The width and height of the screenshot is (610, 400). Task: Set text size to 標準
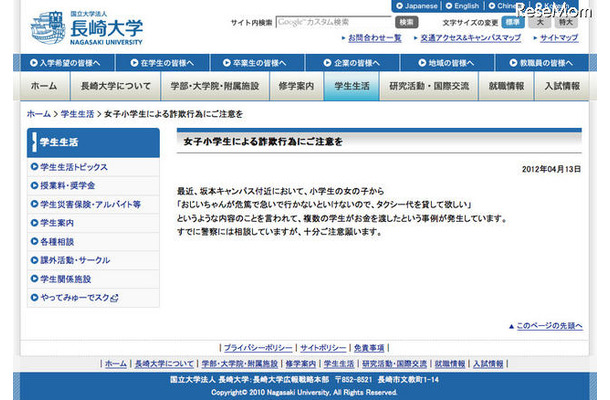[x=513, y=22]
